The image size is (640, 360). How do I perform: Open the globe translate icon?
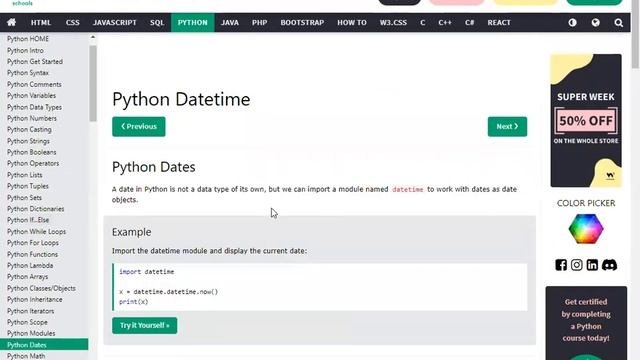tap(596, 22)
